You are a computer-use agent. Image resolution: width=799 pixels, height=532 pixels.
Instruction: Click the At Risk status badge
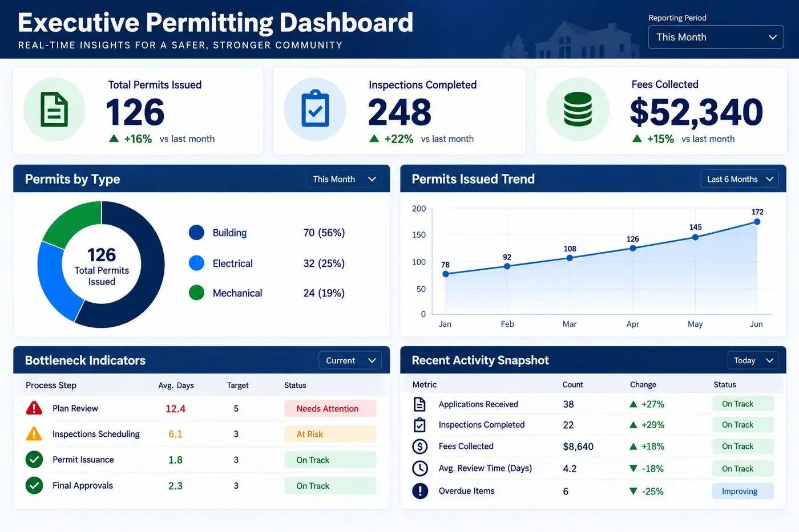tap(330, 434)
